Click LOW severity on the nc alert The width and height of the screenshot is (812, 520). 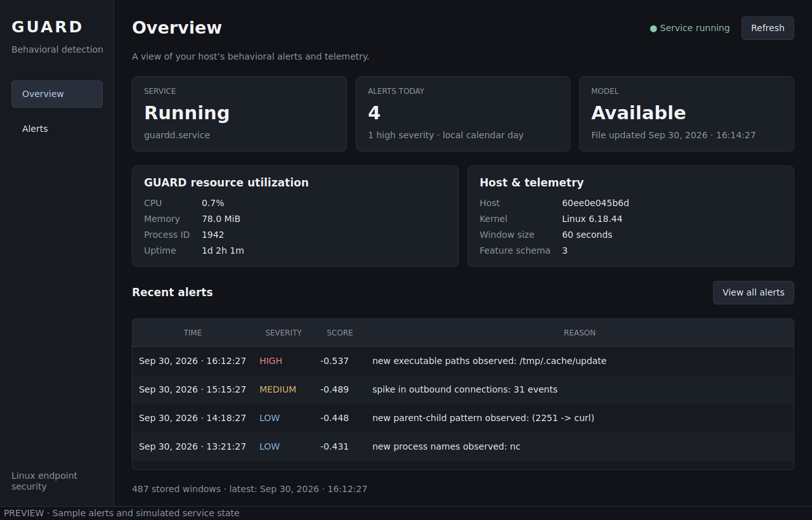tap(270, 446)
